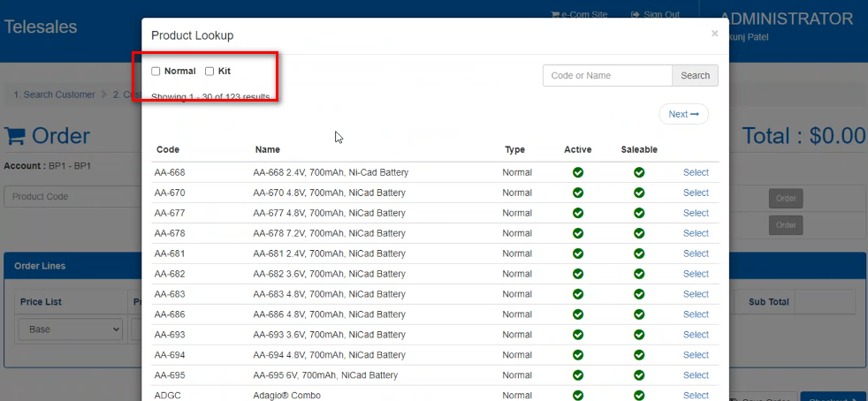The width and height of the screenshot is (868, 401).
Task: Select product AA-683
Action: (x=696, y=294)
